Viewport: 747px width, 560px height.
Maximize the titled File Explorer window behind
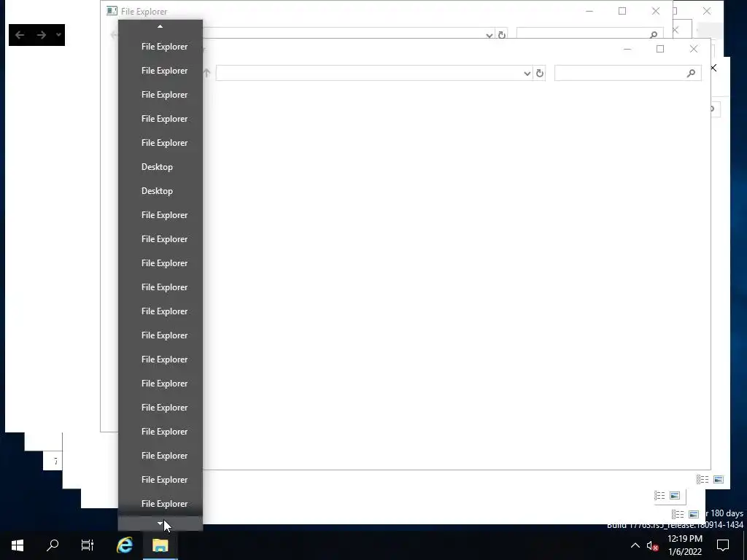(x=622, y=11)
